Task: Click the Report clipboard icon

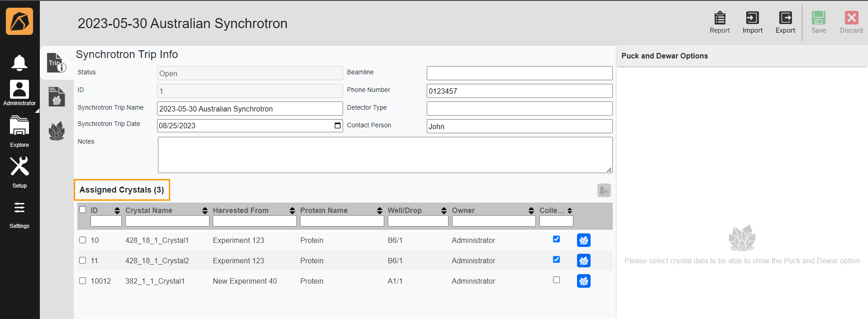Action: point(720,18)
